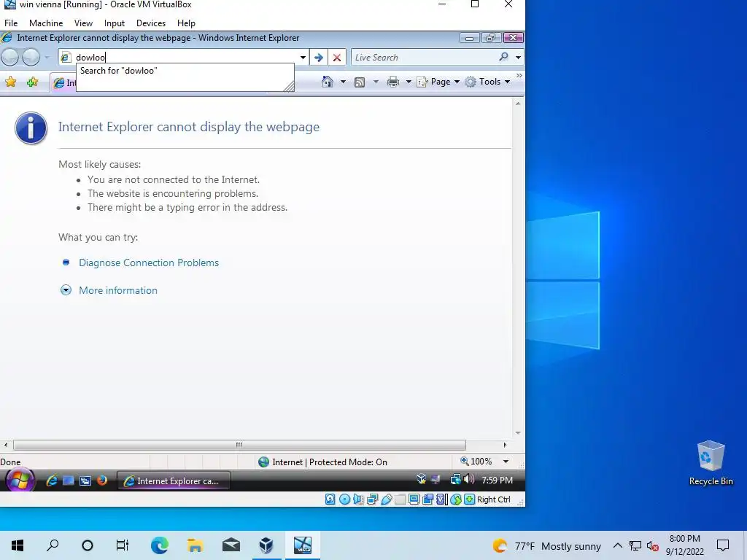
Task: Launch Internet Explorer from Vista quick launch
Action: pos(52,481)
